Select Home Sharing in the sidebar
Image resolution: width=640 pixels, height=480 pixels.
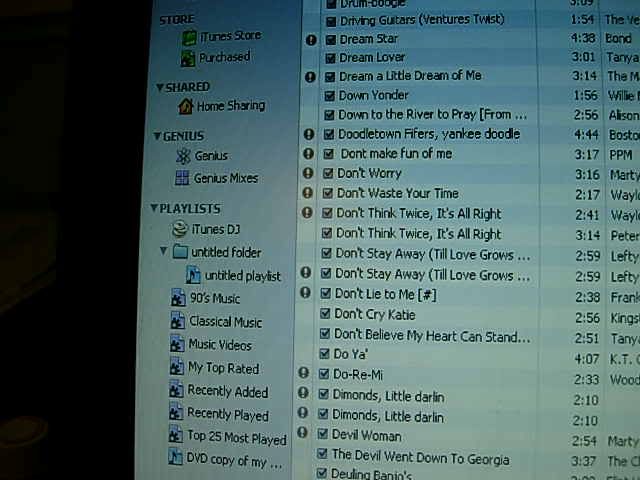coord(231,106)
